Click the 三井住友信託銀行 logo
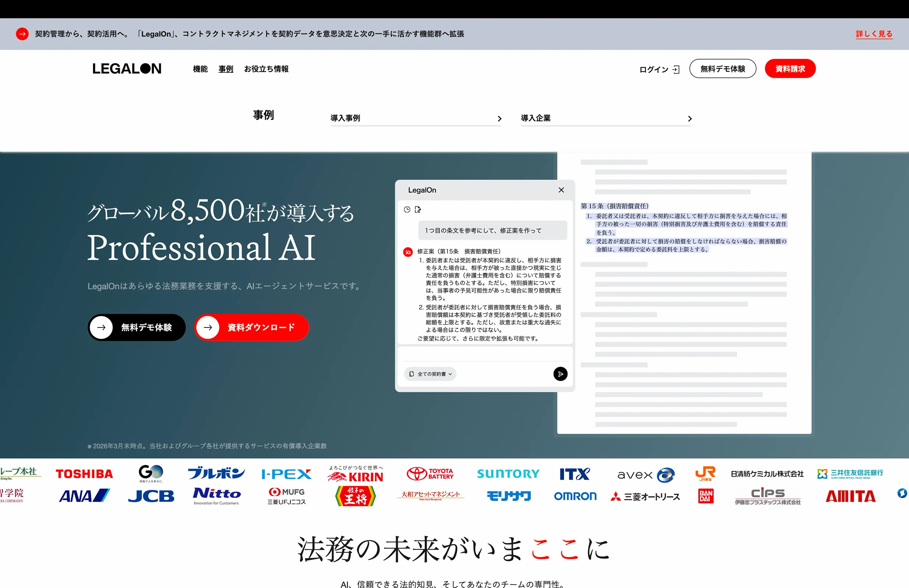 [850, 474]
